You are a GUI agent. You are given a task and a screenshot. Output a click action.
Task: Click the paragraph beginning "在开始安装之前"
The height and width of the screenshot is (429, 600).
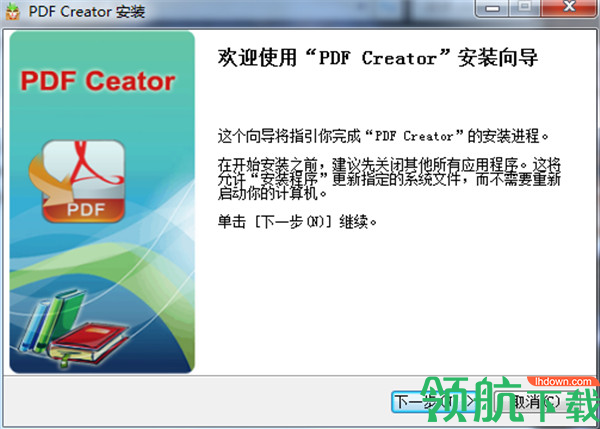(x=389, y=179)
